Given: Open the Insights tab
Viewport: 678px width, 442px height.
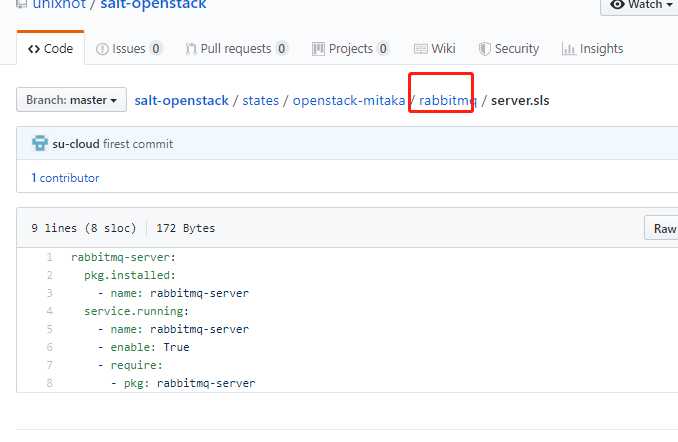Looking at the screenshot, I should (592, 48).
